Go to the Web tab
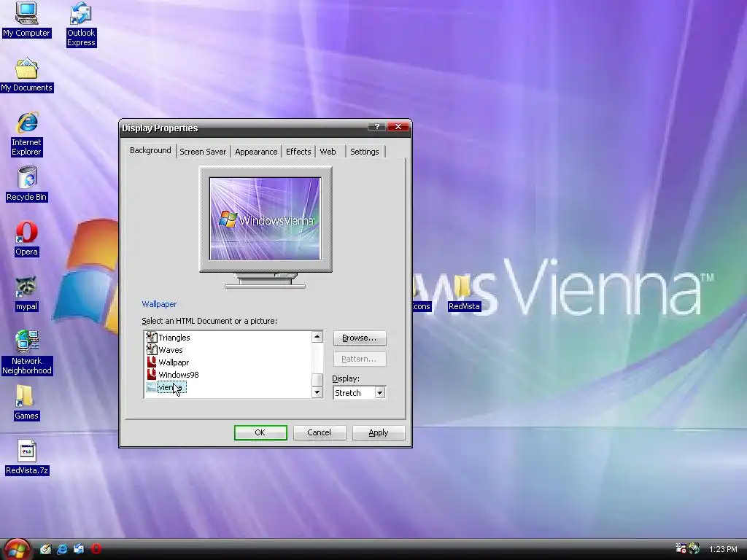 328,152
